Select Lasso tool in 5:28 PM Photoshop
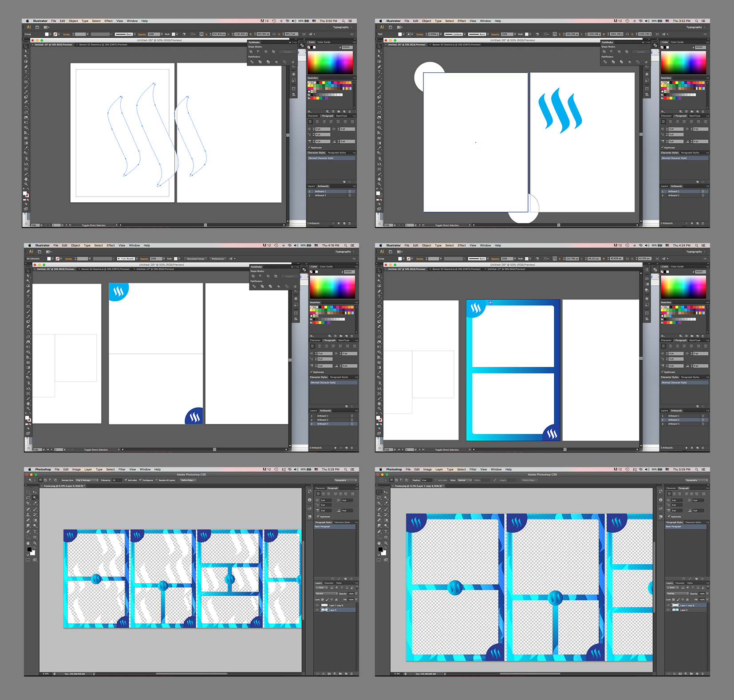 [28, 498]
